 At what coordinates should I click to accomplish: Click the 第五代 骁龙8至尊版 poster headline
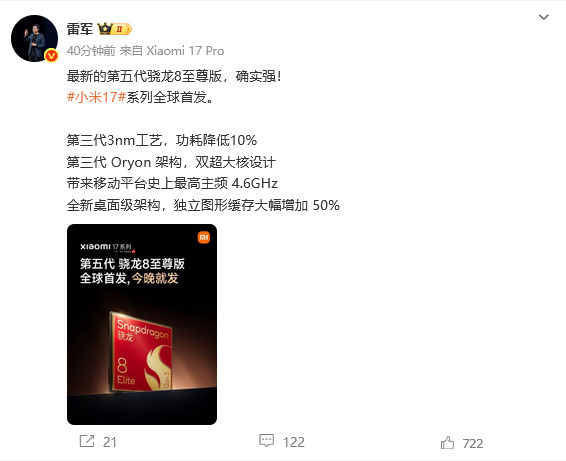coord(132,264)
